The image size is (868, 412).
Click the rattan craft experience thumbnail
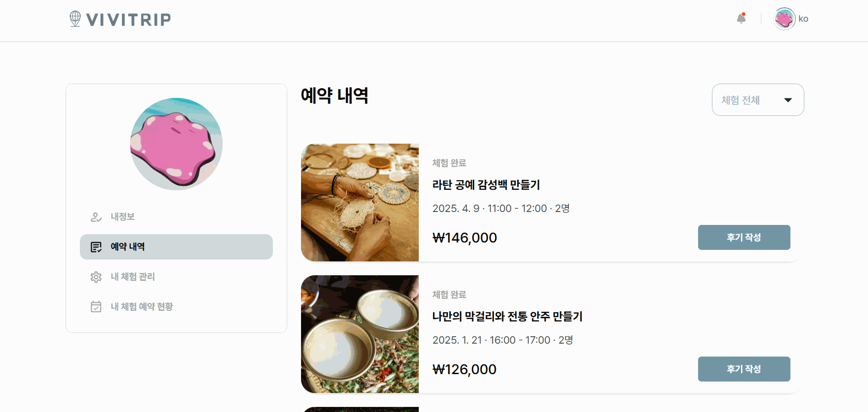[x=360, y=202]
